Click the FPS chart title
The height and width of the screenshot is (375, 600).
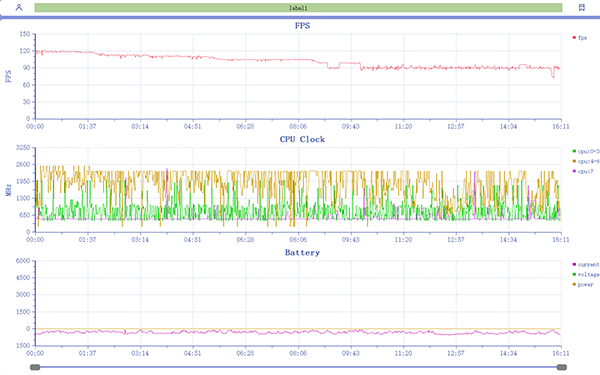click(x=302, y=26)
